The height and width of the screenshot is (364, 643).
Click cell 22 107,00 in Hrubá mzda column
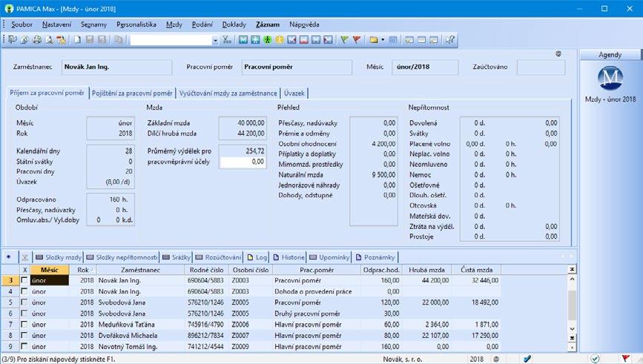pyautogui.click(x=426, y=335)
